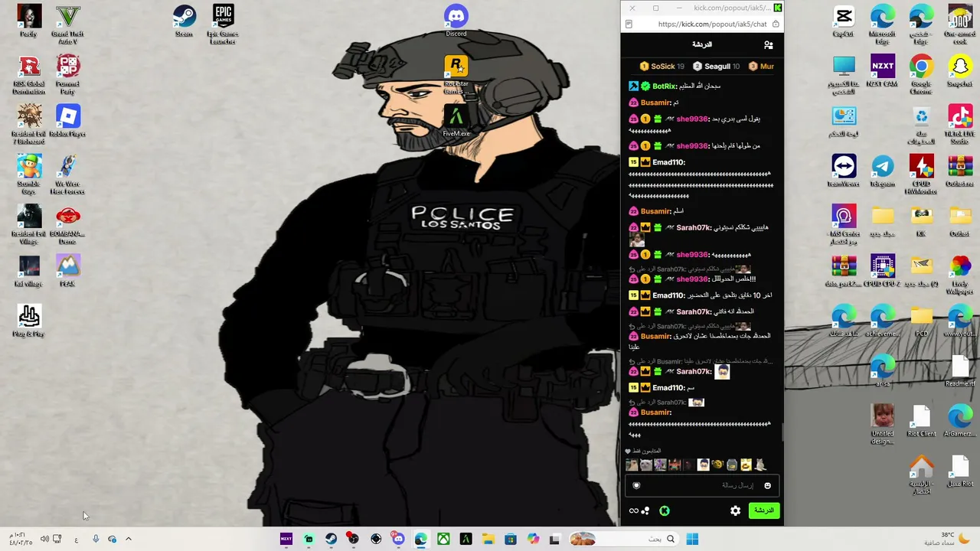The height and width of the screenshot is (551, 980).
Task: Focus the Kick chat message input field
Action: point(702,485)
